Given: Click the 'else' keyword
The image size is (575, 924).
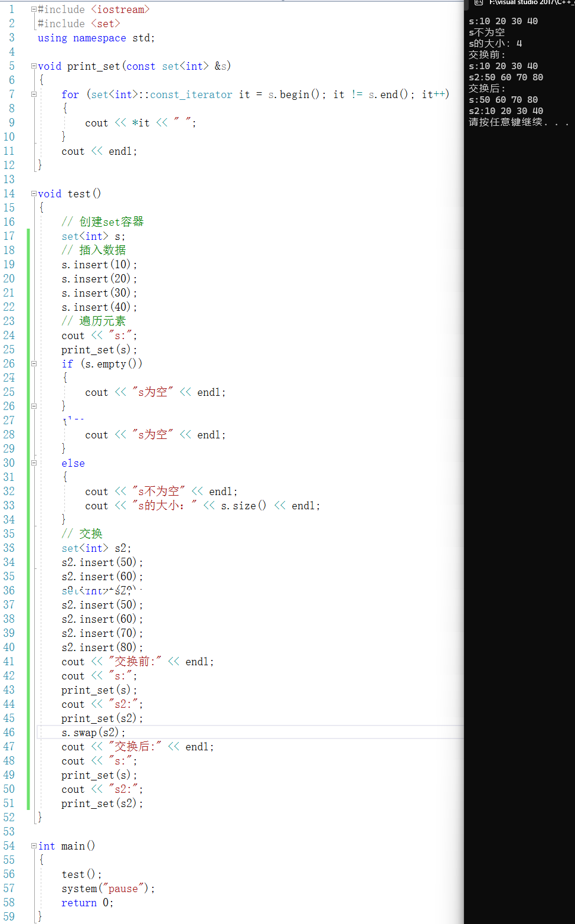Looking at the screenshot, I should tap(73, 463).
